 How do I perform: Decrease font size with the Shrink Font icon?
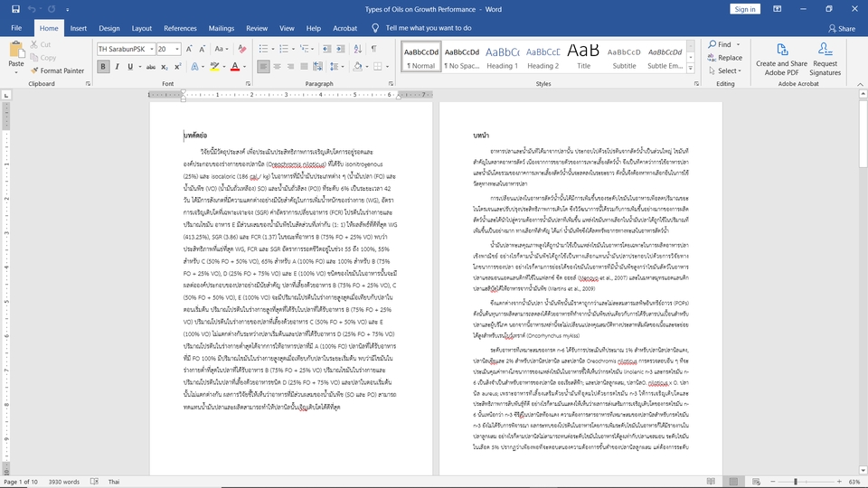point(202,49)
